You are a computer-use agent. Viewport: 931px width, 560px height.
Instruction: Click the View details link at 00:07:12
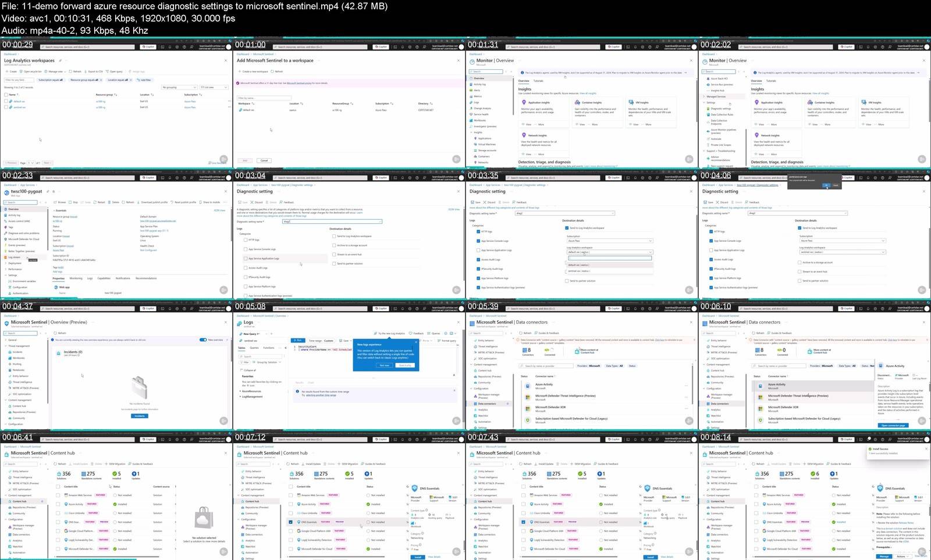(x=435, y=557)
